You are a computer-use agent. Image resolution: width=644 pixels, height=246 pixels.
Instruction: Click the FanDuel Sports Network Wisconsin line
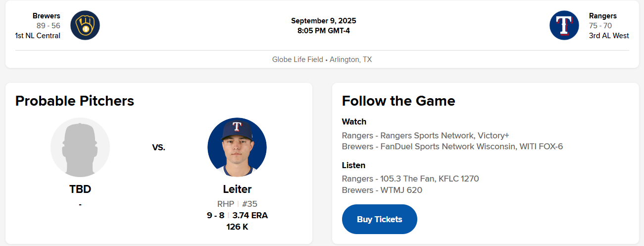point(452,146)
